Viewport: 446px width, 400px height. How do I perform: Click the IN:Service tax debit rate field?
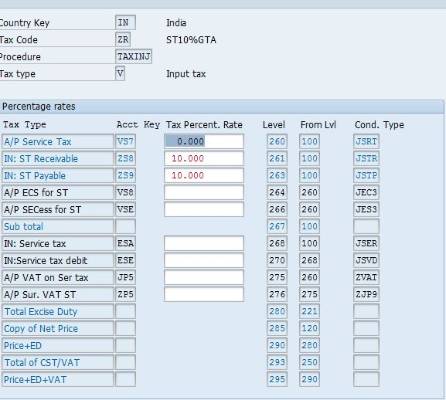(x=204, y=260)
